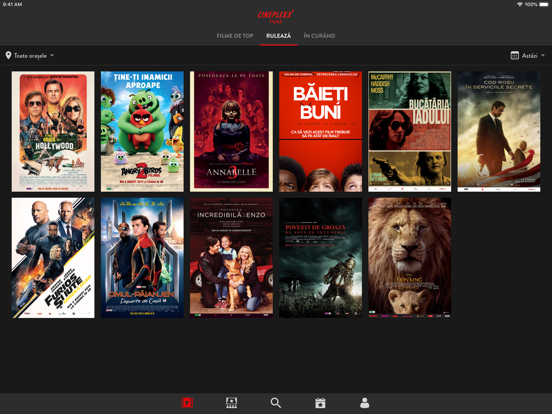The image size is (552, 414).
Task: Open the Băieți Buni movie poster
Action: 320,131
